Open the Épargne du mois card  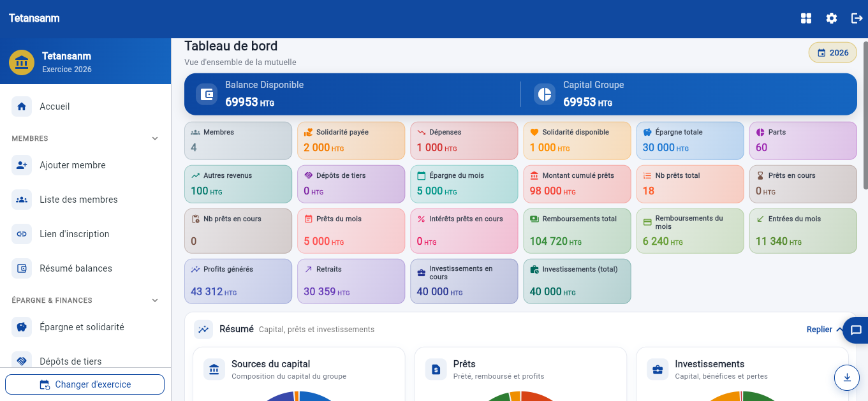click(464, 184)
